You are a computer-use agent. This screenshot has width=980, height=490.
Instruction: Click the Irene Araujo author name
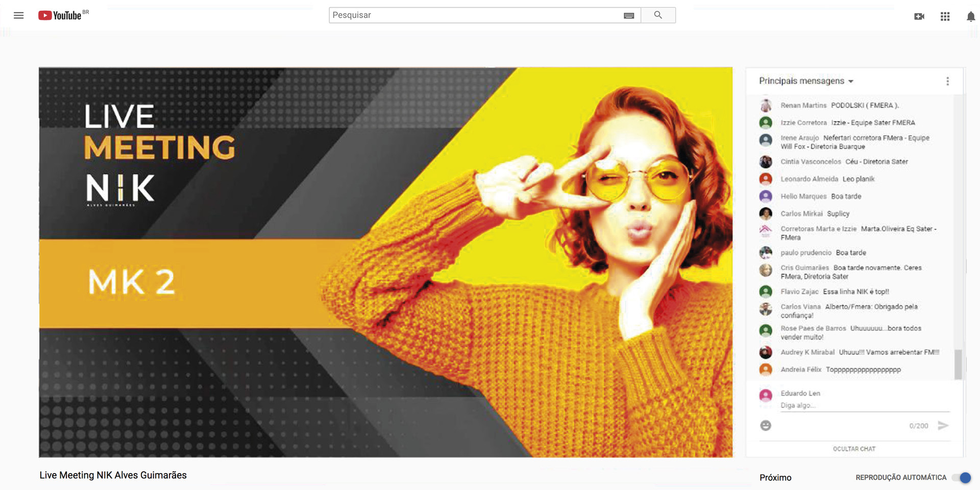click(x=800, y=138)
